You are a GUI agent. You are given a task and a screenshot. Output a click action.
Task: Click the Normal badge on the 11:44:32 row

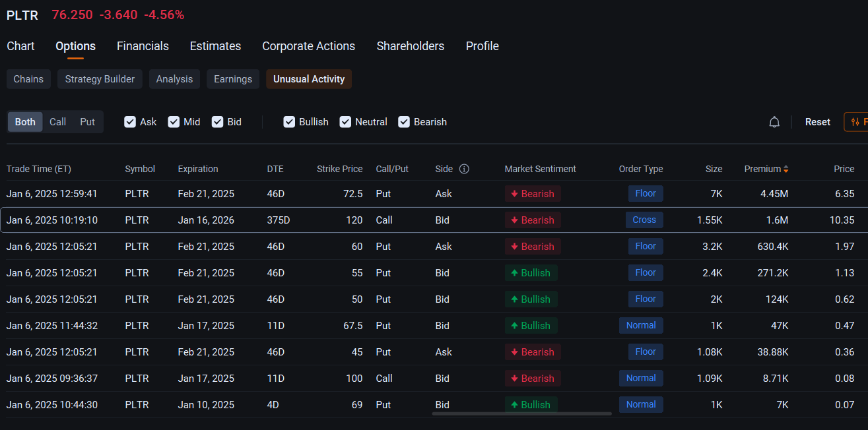[641, 326]
